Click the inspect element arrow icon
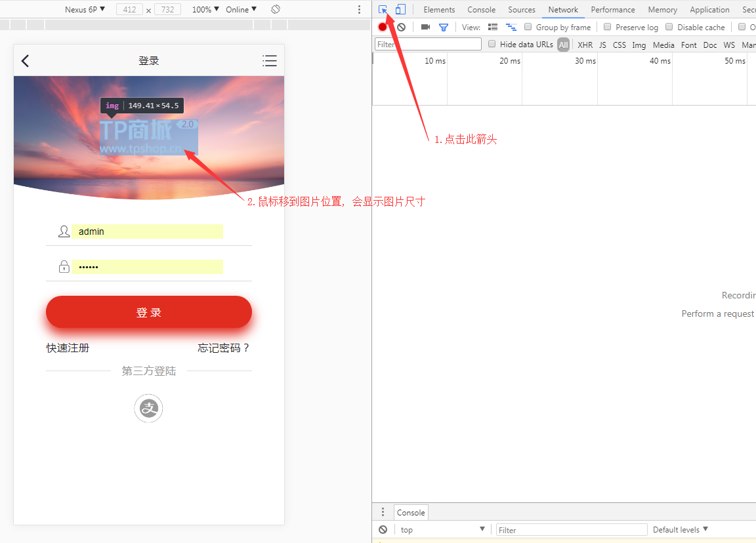 click(383, 10)
